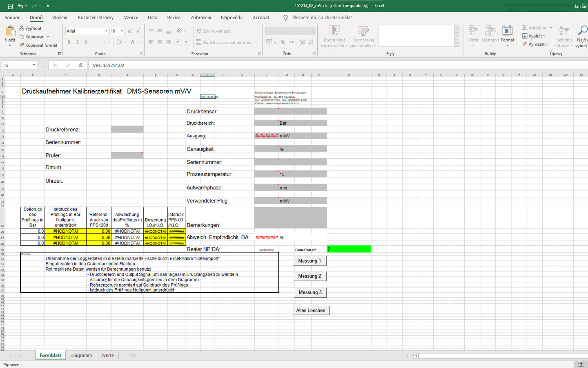
Task: Click Sloučit a zarovnat na střed
Action: (224, 42)
